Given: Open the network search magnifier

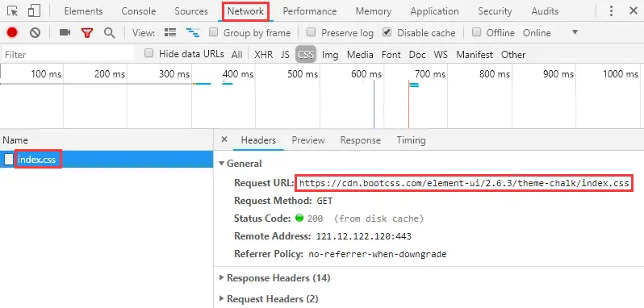Looking at the screenshot, I should pos(109,33).
